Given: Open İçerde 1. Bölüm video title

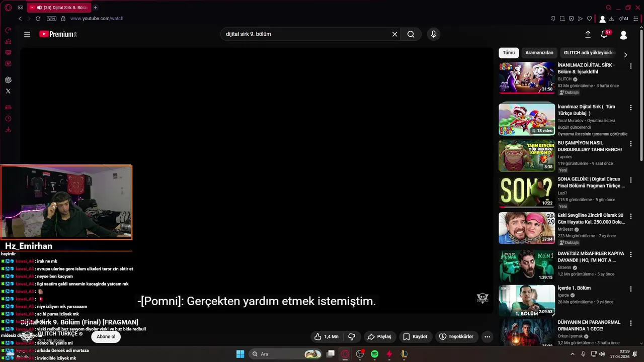Looking at the screenshot, I should [574, 288].
